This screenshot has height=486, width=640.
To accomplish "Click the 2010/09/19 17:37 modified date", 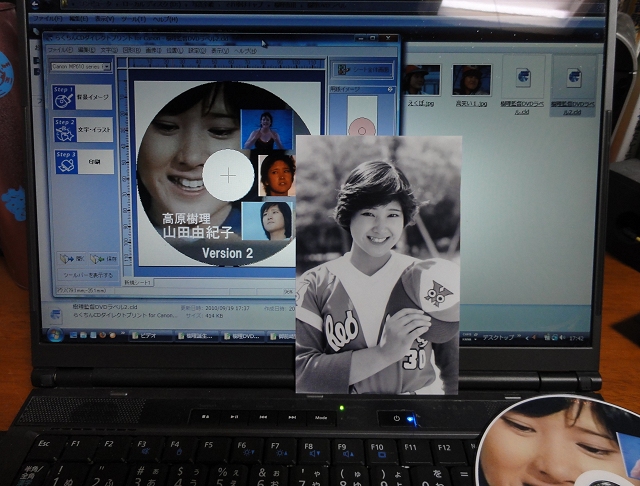I will (x=225, y=308).
